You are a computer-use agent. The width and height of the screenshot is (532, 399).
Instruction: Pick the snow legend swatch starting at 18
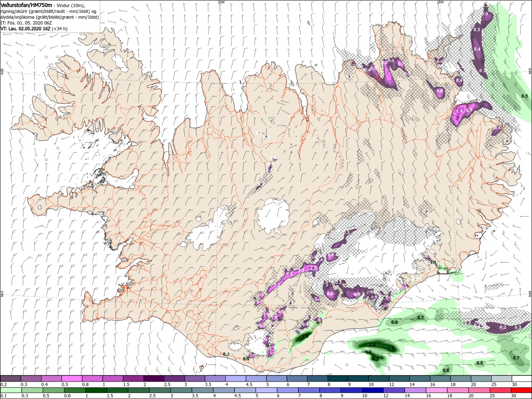(460, 378)
